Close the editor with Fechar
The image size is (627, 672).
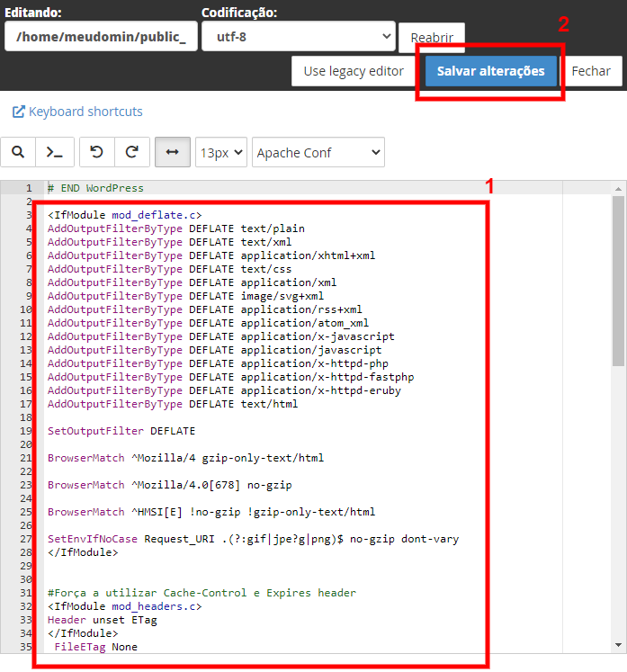click(591, 71)
